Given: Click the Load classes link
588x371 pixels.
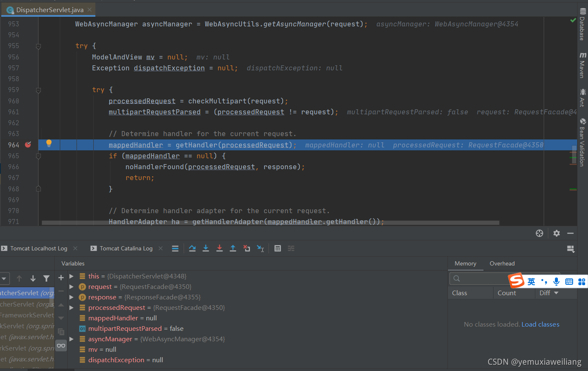Looking at the screenshot, I should pos(540,324).
